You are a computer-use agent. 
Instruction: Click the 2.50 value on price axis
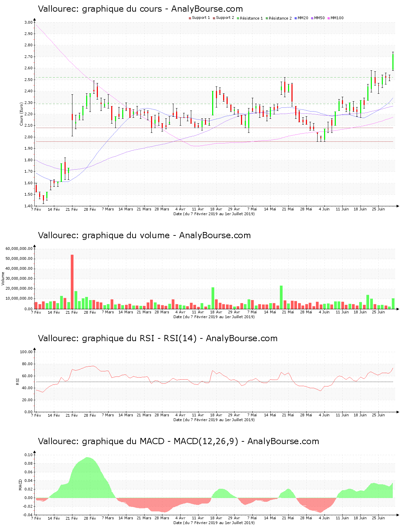tap(29, 80)
